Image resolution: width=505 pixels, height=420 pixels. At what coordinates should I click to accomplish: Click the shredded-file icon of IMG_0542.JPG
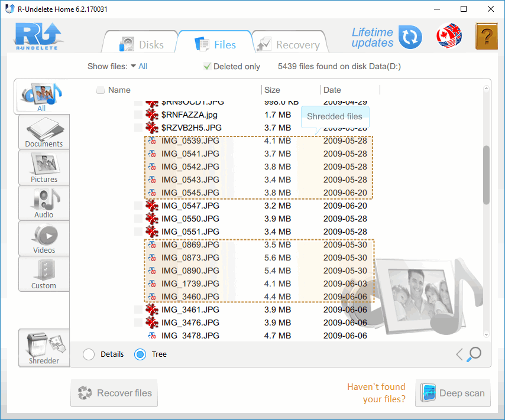pyautogui.click(x=152, y=167)
